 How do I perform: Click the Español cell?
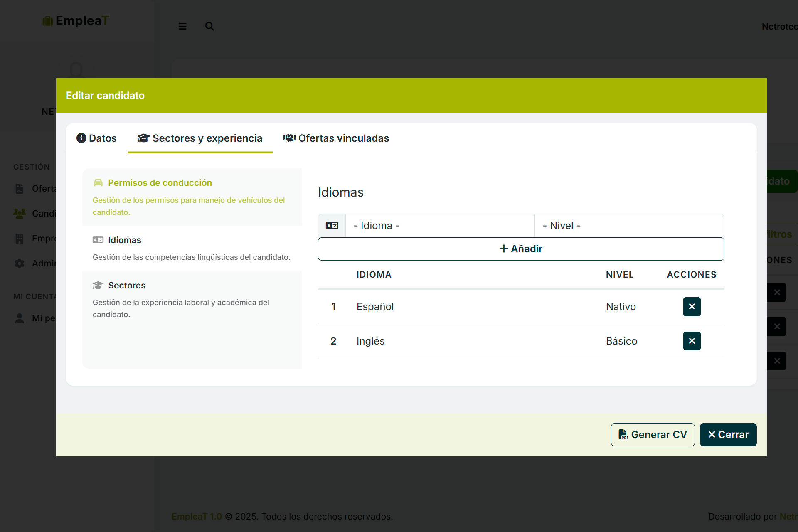[x=375, y=307]
